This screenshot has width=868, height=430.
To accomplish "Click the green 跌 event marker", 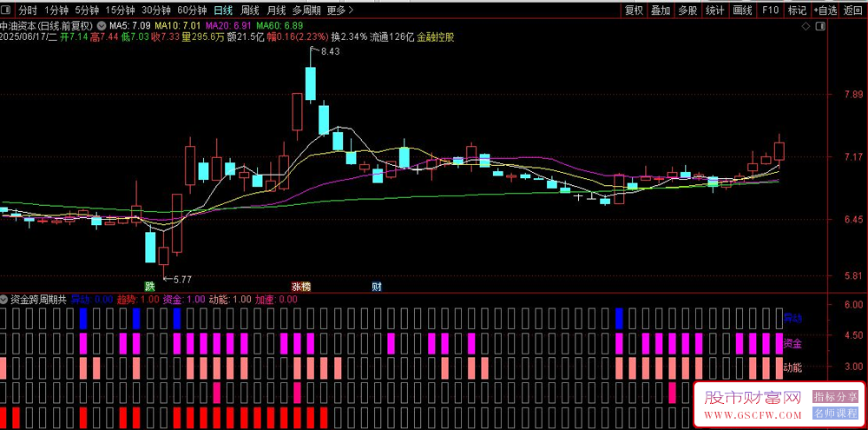I will [x=149, y=287].
